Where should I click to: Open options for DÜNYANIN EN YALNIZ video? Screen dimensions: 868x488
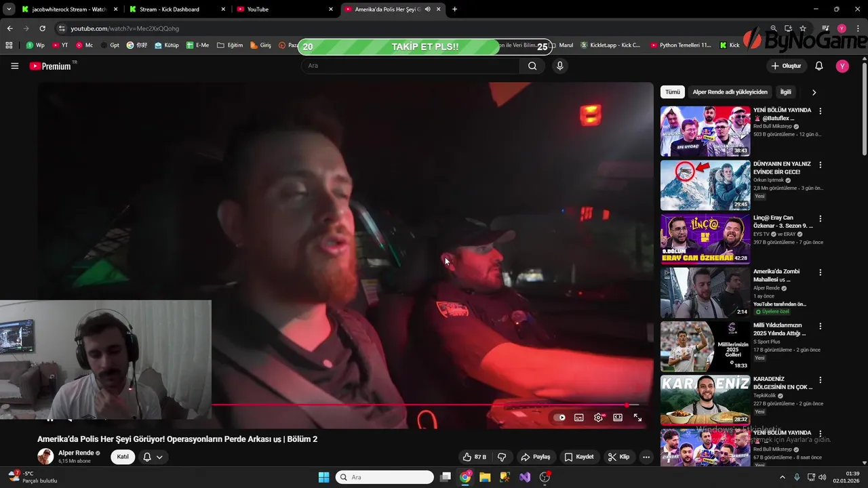point(820,165)
